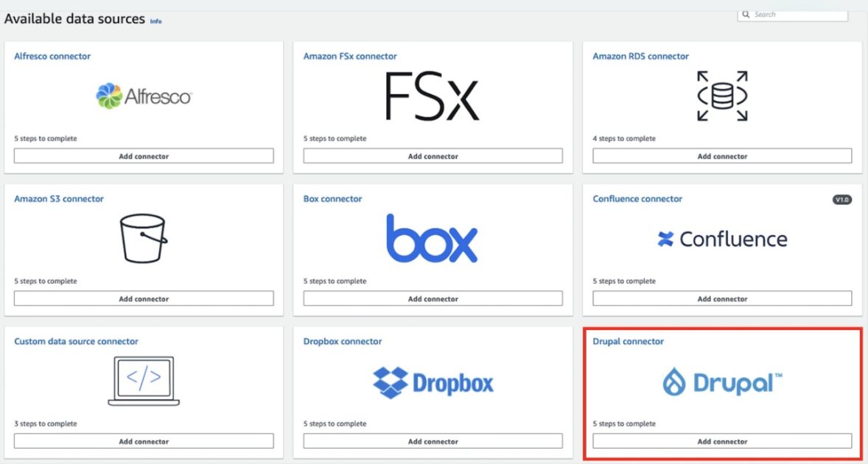Add the Alfresco connector
The height and width of the screenshot is (464, 868).
[144, 156]
